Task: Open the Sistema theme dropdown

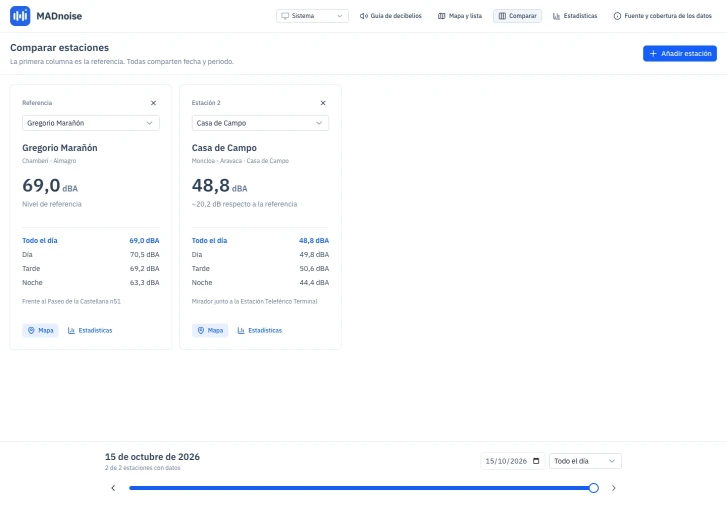Action: tap(312, 16)
